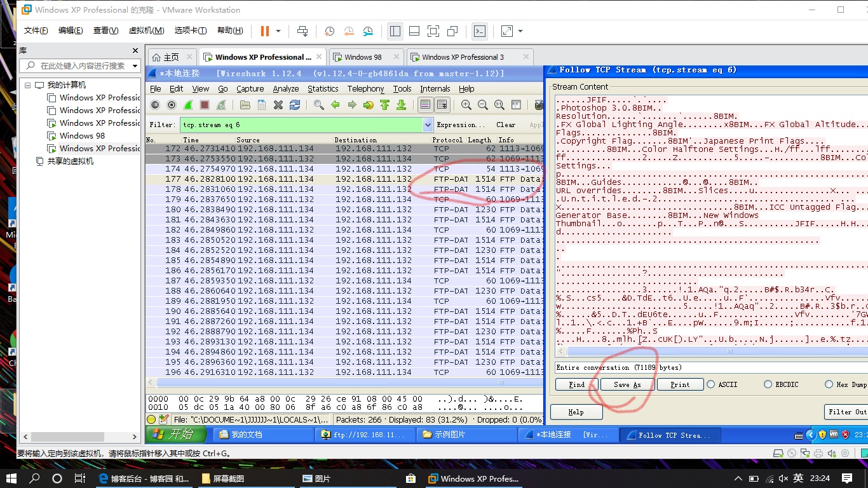Image resolution: width=868 pixels, height=488 pixels.
Task: Take a VMware snapshot icon
Action: [x=329, y=31]
